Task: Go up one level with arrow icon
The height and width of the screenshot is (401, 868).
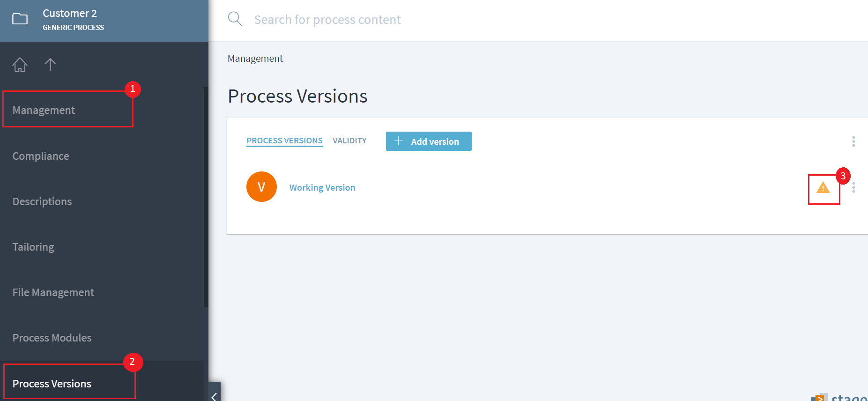Action: pyautogui.click(x=50, y=65)
